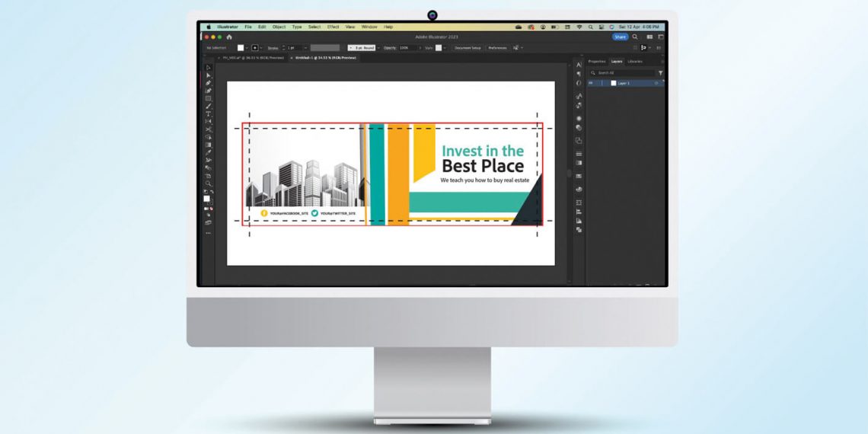Open the Arrange Documents switcher icon

click(650, 37)
